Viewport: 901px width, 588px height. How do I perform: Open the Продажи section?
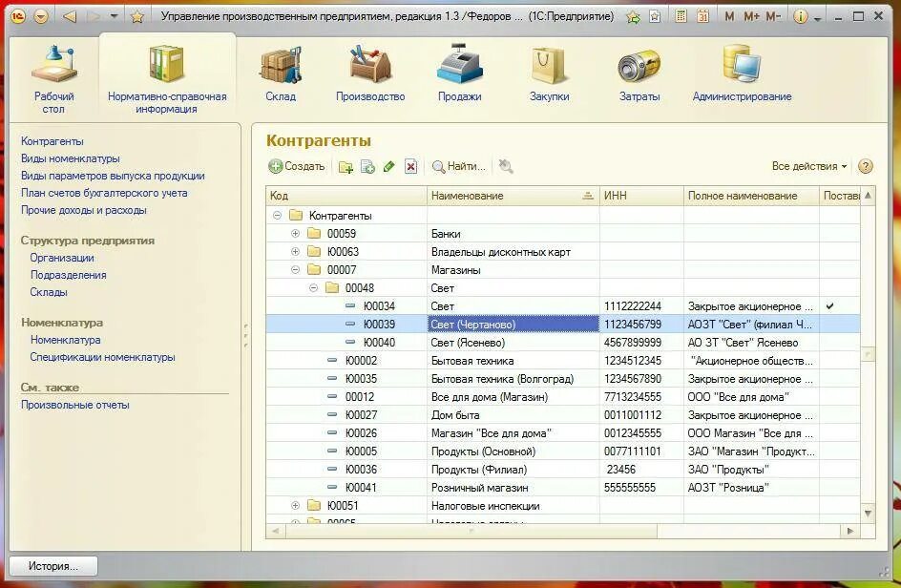pyautogui.click(x=459, y=73)
